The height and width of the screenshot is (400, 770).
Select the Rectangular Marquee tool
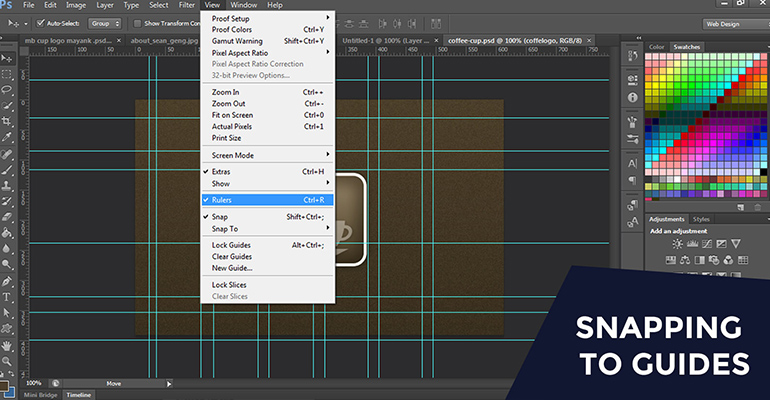6,75
